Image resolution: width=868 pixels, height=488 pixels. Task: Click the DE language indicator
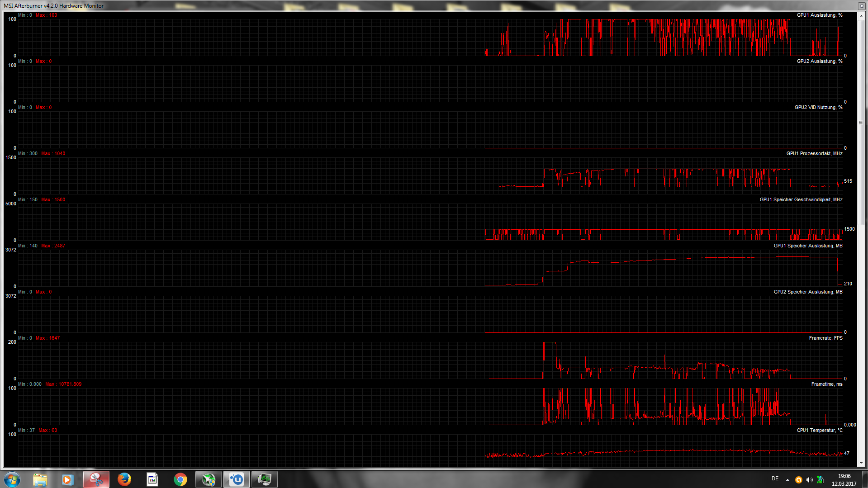pos(775,479)
